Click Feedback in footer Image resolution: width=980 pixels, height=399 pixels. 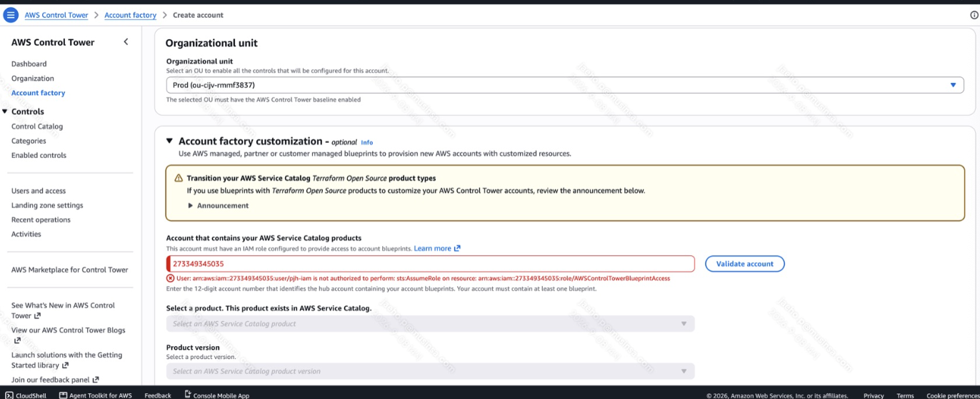pos(158,395)
